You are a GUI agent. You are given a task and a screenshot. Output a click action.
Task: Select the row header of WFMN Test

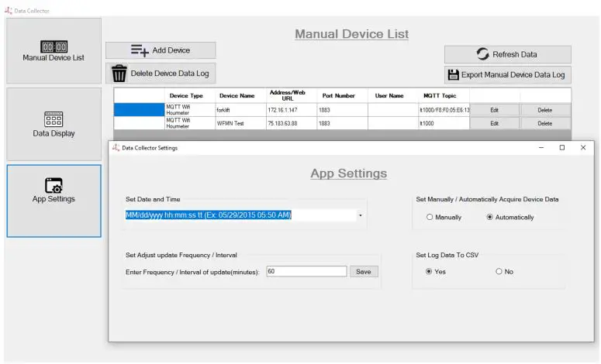[x=139, y=123]
